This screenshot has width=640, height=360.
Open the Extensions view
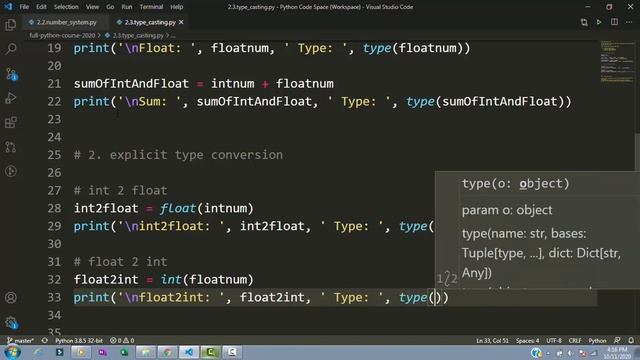pyautogui.click(x=11, y=122)
